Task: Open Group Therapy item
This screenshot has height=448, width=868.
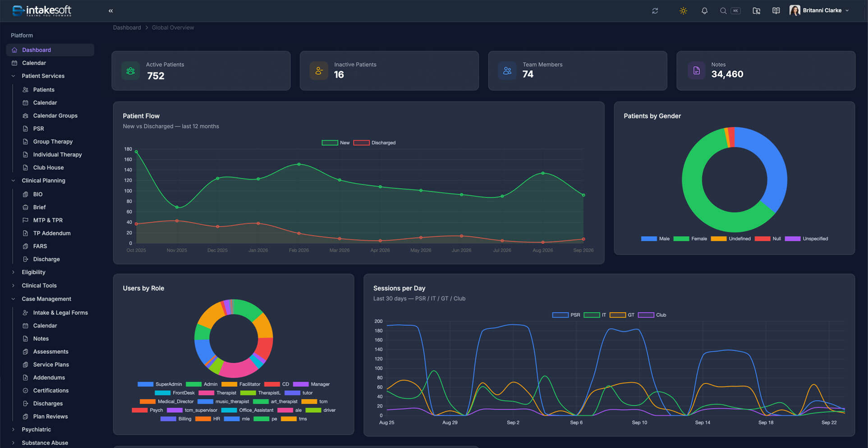Action: pyautogui.click(x=53, y=142)
